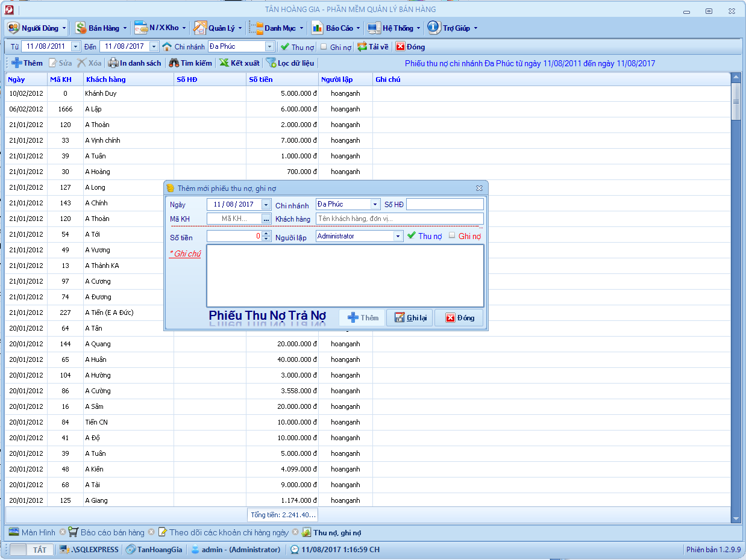
Task: Toggle the Thu nợ checkmark in dialog
Action: coord(412,235)
